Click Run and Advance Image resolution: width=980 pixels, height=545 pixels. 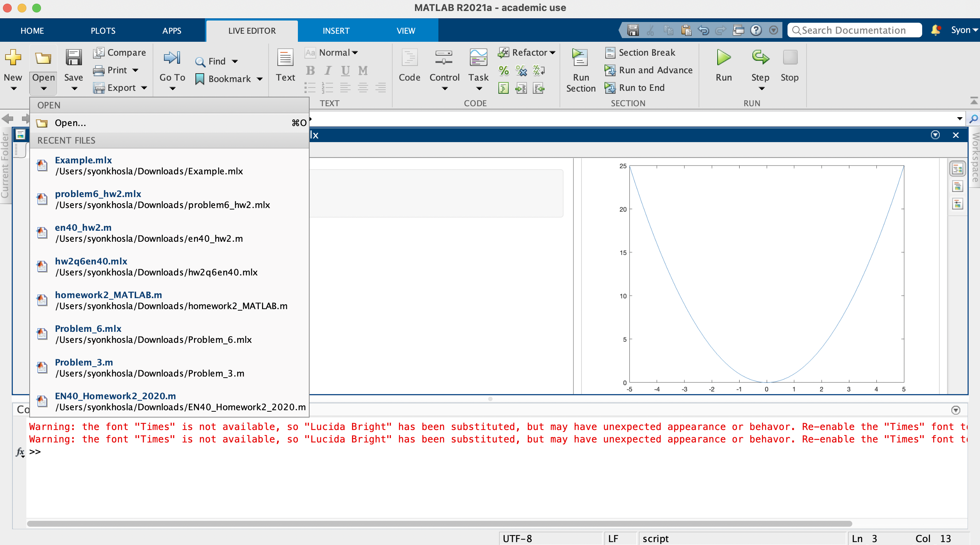pos(649,70)
